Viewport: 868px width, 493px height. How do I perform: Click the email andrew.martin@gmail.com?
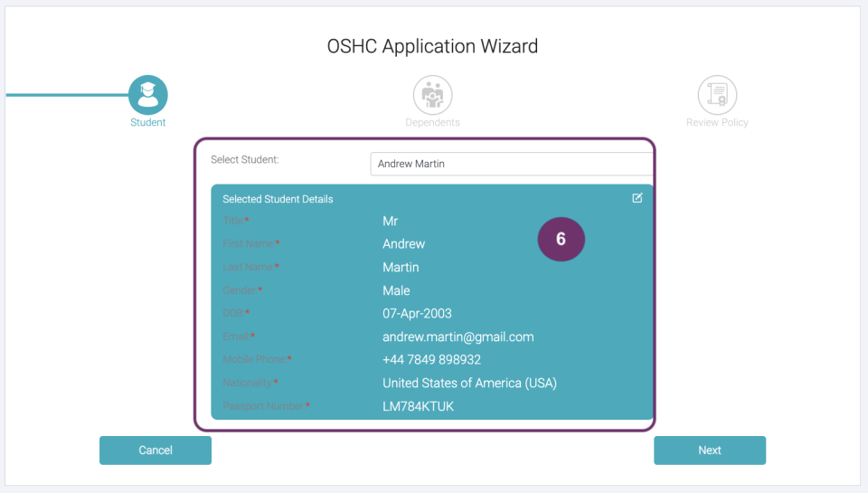click(458, 337)
